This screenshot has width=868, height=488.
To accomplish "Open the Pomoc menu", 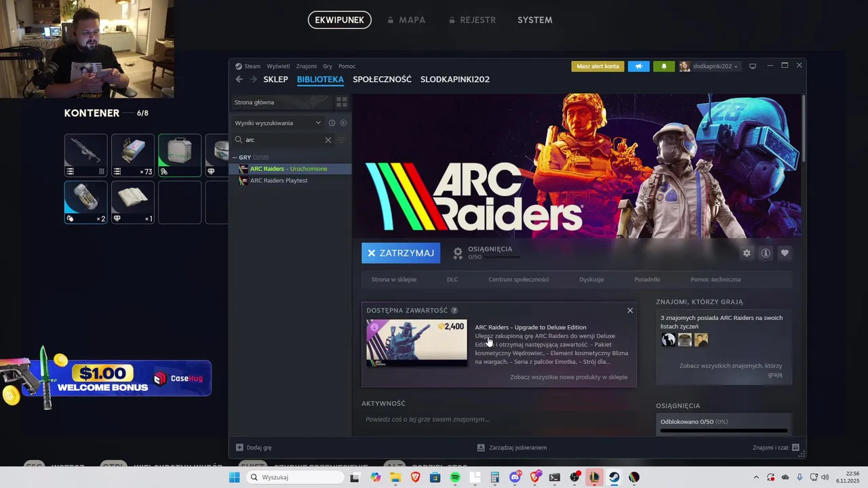I will (347, 66).
